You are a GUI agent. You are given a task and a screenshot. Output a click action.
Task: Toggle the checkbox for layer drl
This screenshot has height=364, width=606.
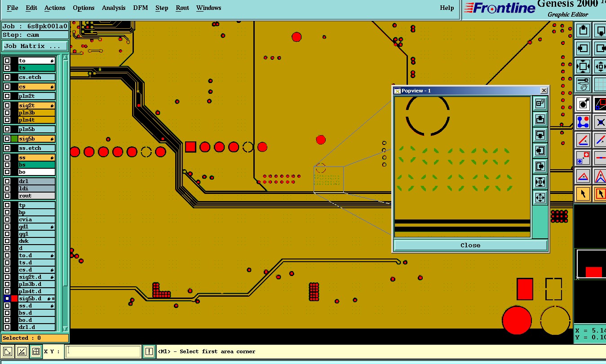coord(7,181)
